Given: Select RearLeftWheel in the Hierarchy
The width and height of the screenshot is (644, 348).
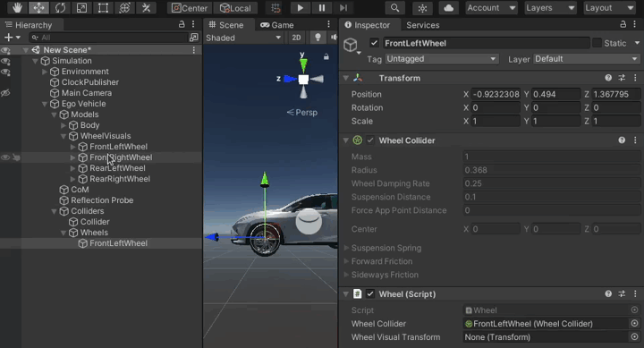Looking at the screenshot, I should click(117, 168).
